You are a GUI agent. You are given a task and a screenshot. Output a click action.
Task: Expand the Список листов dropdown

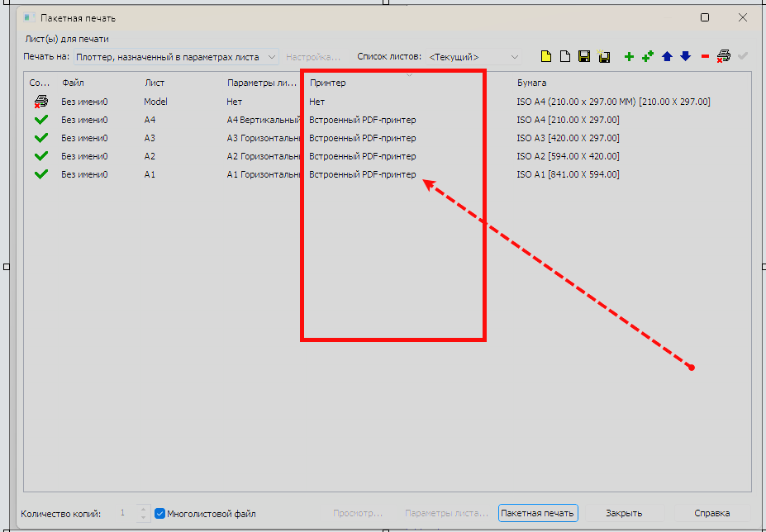pyautogui.click(x=473, y=57)
